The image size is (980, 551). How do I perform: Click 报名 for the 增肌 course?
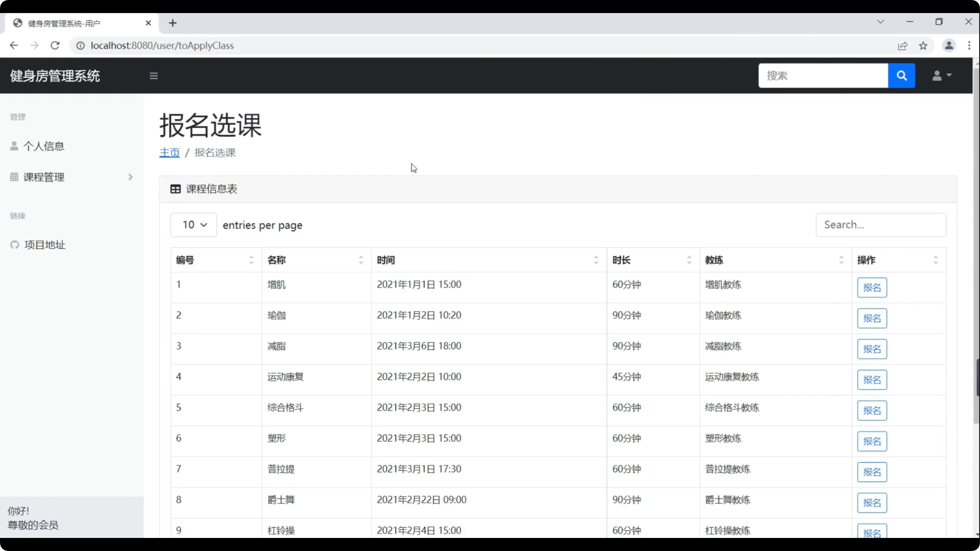[872, 288]
